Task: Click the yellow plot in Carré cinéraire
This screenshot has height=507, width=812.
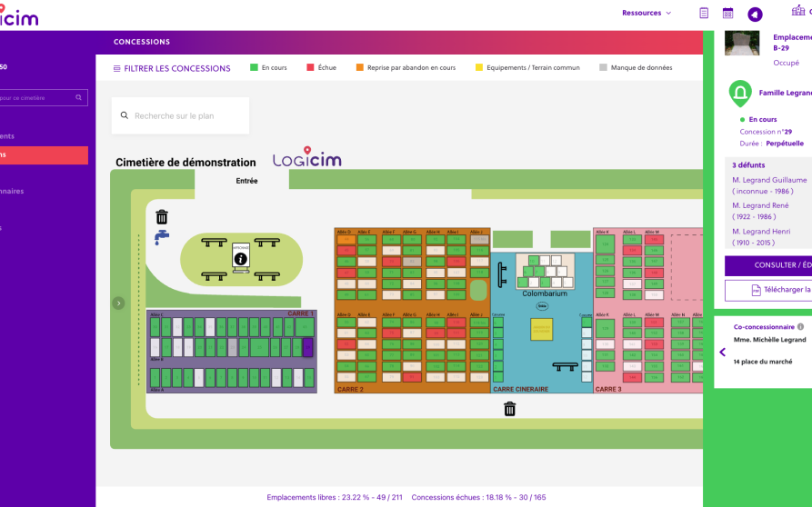Action: pyautogui.click(x=542, y=330)
